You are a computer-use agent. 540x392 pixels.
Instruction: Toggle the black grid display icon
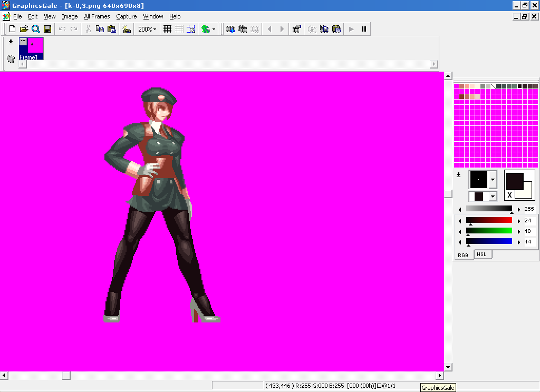[x=167, y=29]
